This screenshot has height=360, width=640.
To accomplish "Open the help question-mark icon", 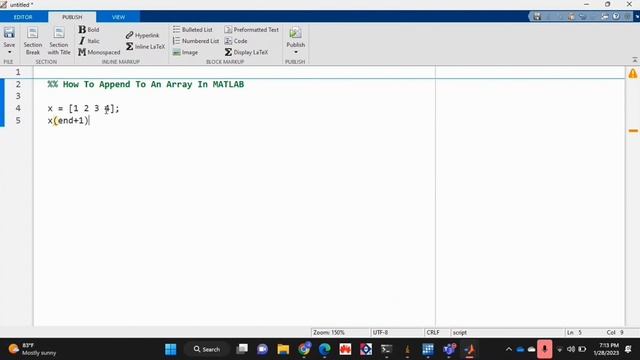I will [x=616, y=16].
